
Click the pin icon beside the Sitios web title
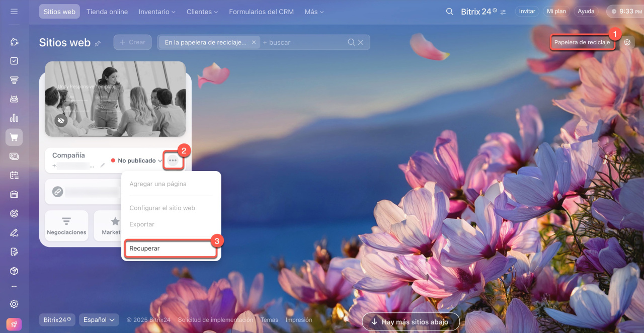pyautogui.click(x=98, y=44)
